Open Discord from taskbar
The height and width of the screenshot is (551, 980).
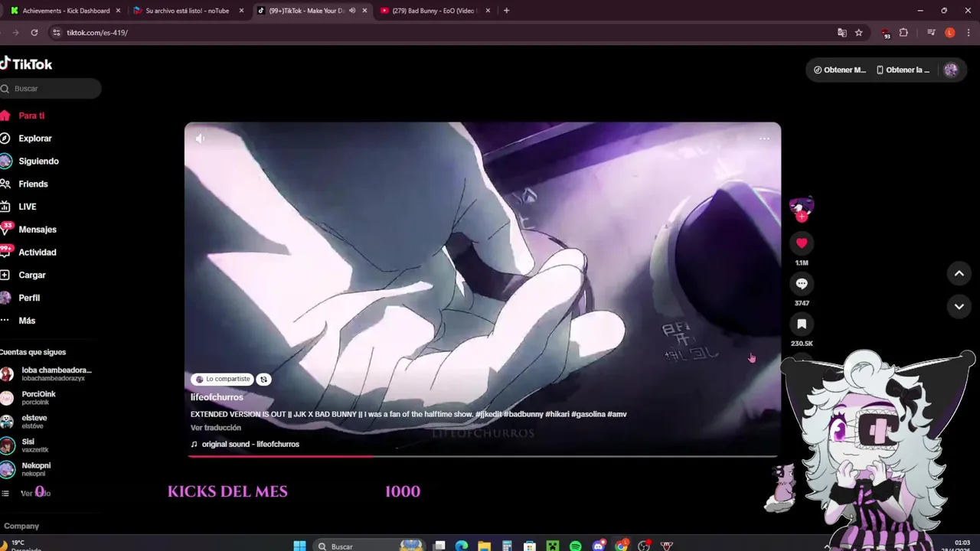(599, 546)
